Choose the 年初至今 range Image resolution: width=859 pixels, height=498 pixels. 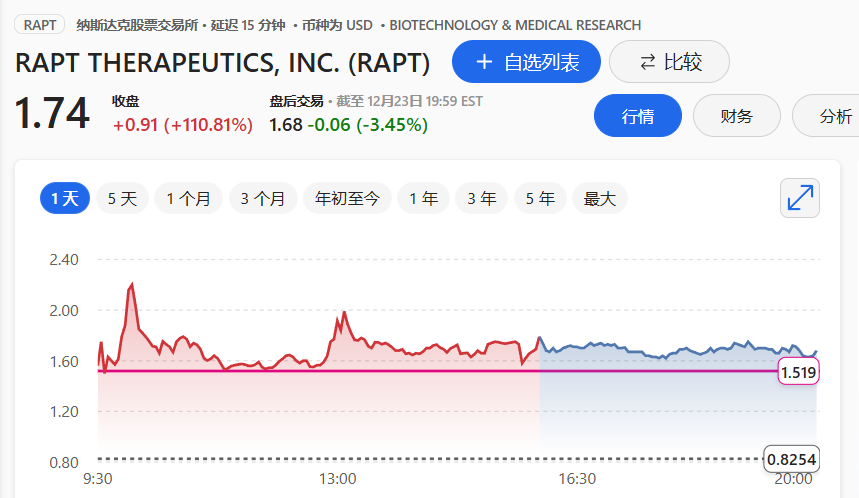click(347, 198)
